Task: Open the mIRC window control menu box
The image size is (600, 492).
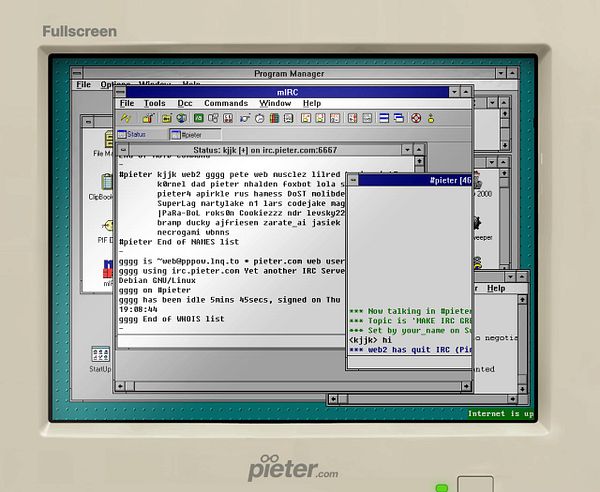Action: coord(120,92)
